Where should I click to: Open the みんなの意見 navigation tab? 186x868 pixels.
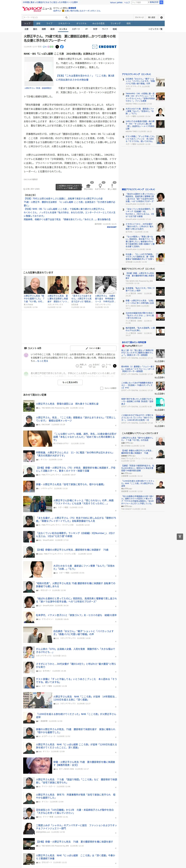(99, 24)
